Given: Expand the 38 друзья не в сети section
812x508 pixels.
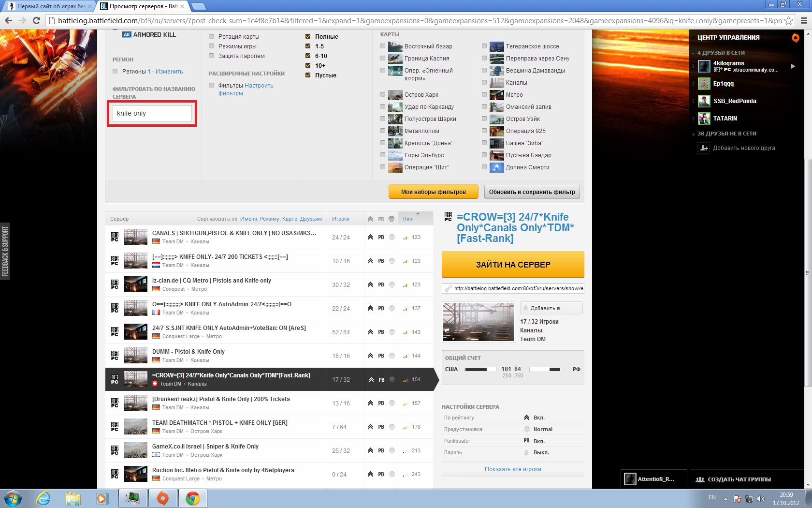Looking at the screenshot, I should [693, 134].
